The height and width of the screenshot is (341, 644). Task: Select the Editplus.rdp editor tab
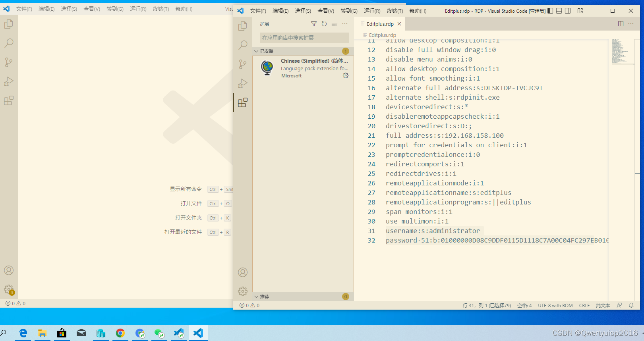(x=380, y=24)
